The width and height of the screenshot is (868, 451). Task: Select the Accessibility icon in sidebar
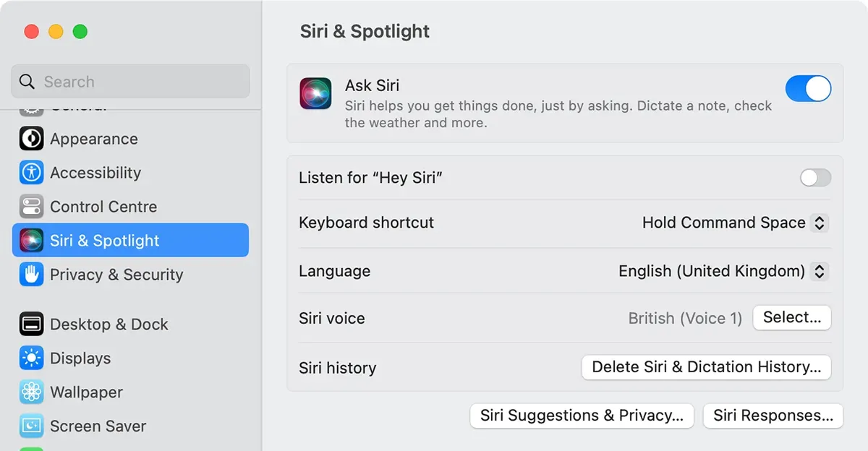click(x=32, y=173)
